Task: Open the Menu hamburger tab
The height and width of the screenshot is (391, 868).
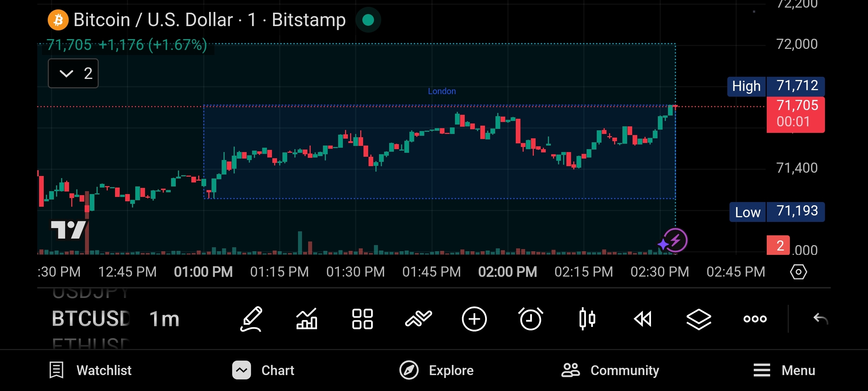Action: 784,370
